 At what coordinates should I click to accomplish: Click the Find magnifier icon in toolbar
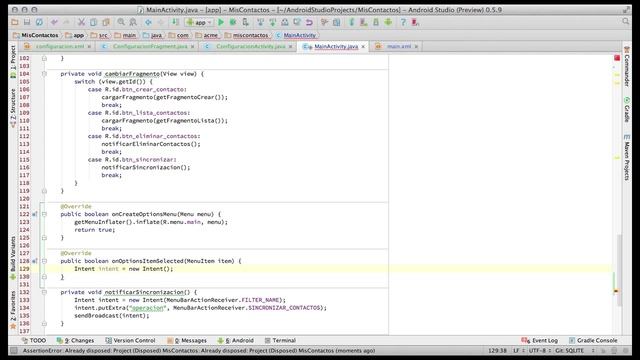coord(121,22)
